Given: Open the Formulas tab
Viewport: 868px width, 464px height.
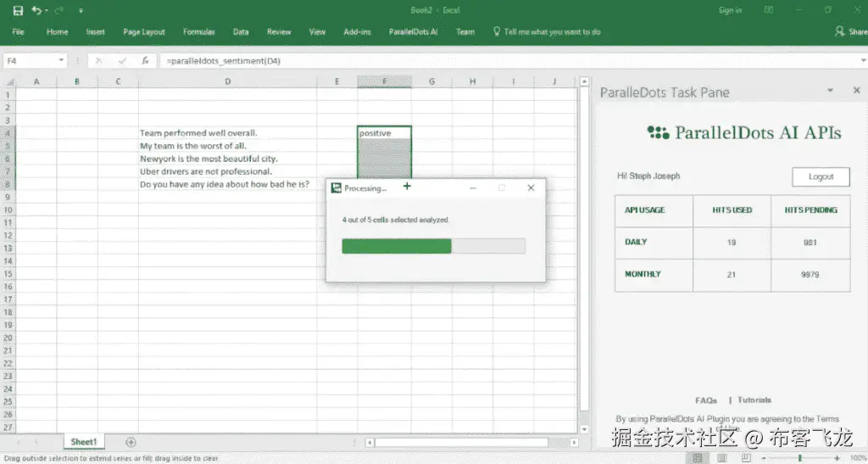Looking at the screenshot, I should pyautogui.click(x=198, y=32).
